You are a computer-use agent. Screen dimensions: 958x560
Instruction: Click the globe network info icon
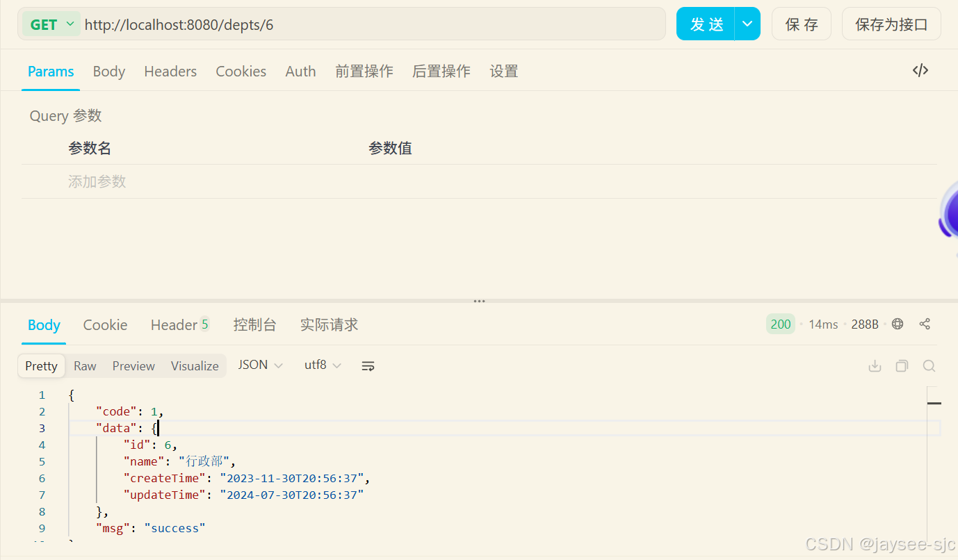(x=898, y=324)
